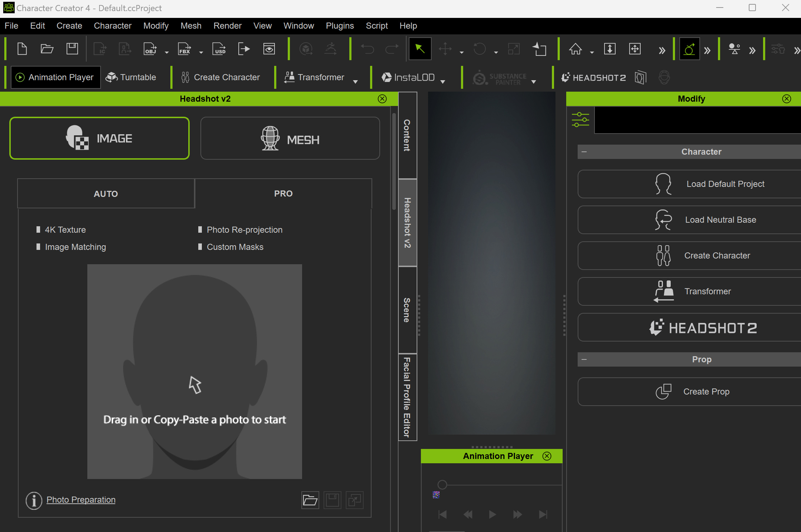Switch to the PRO tab
The width and height of the screenshot is (801, 532).
283,194
